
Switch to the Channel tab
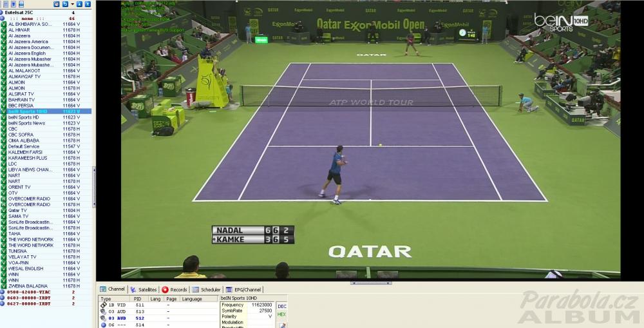113,289
